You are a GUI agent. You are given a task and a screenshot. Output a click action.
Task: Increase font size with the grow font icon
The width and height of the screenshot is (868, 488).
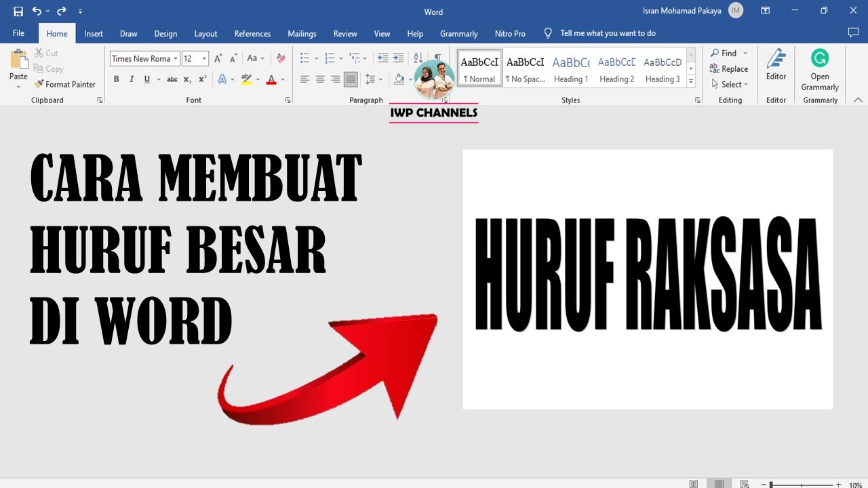(218, 58)
